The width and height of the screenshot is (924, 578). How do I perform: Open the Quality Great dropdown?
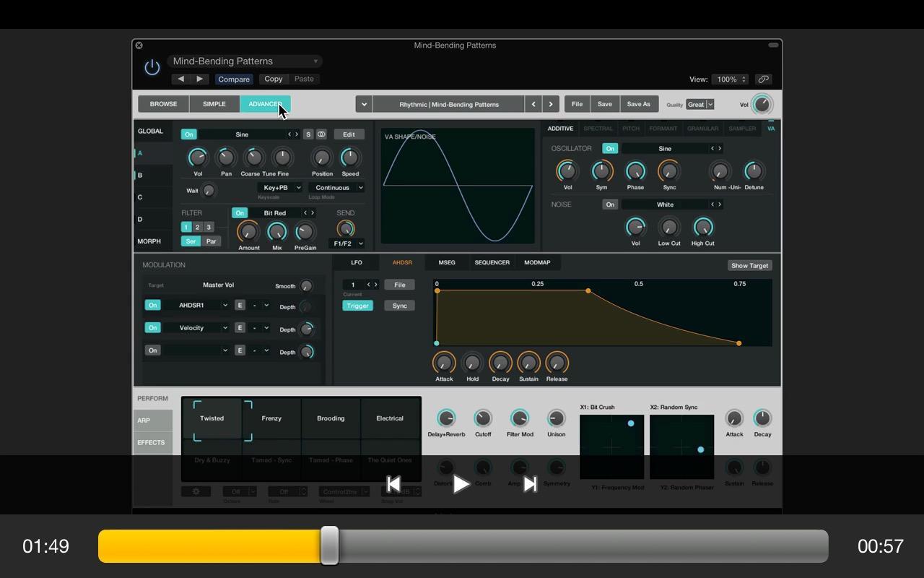click(x=700, y=105)
